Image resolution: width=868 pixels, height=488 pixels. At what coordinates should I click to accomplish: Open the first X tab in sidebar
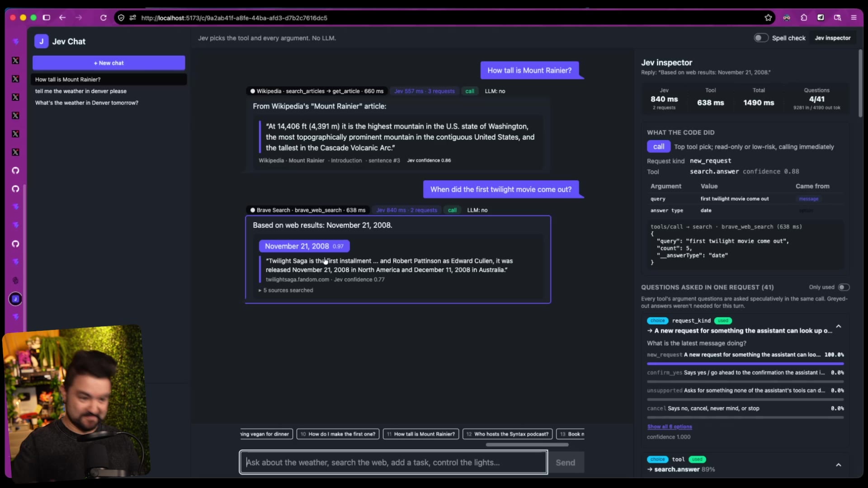click(15, 60)
